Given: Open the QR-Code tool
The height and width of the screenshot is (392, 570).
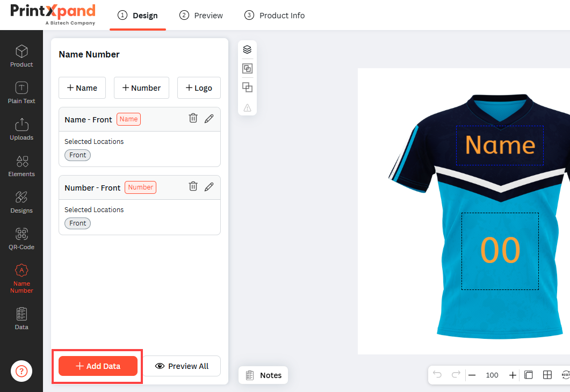Looking at the screenshot, I should tap(21, 238).
